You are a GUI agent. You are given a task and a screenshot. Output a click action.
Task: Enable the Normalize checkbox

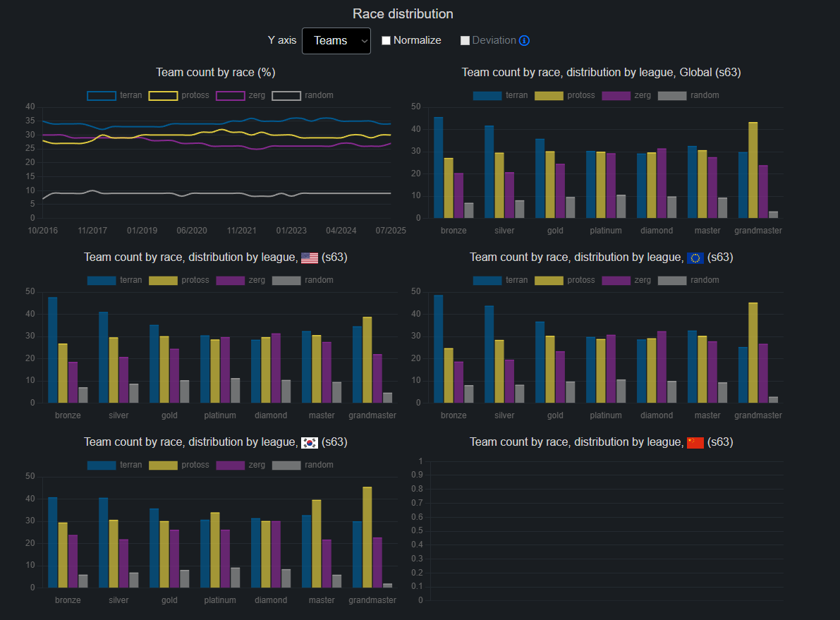coord(386,41)
